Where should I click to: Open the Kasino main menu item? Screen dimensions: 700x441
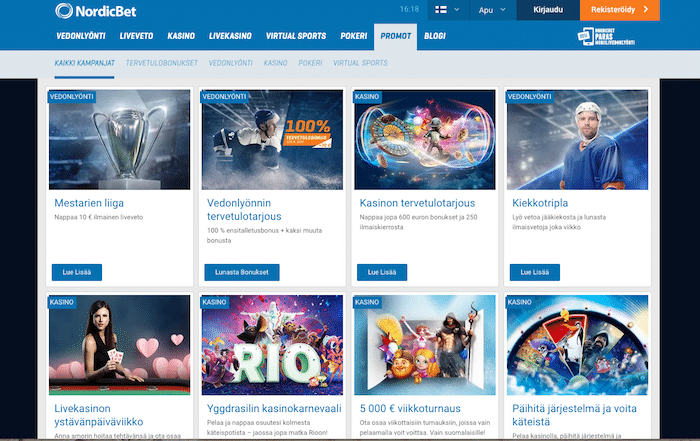(x=181, y=36)
